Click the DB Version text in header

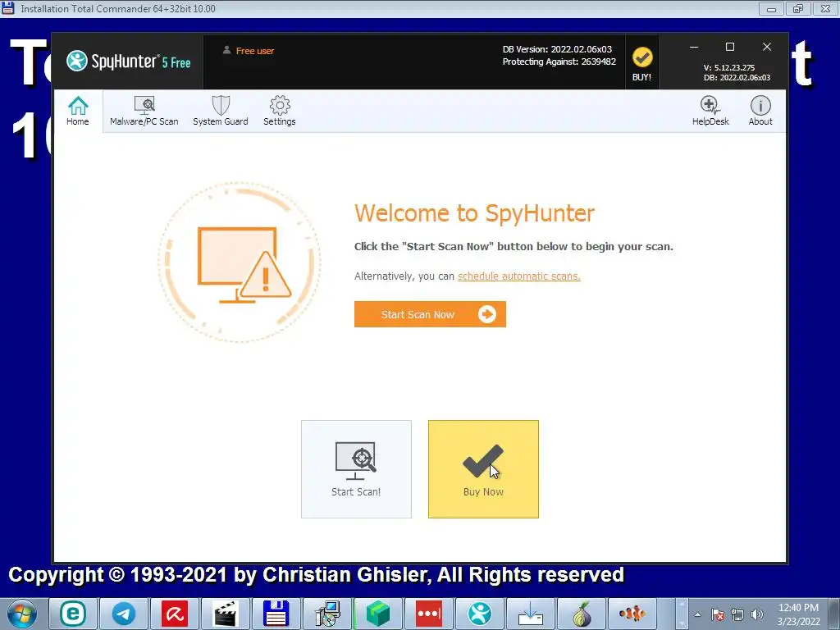click(x=557, y=49)
